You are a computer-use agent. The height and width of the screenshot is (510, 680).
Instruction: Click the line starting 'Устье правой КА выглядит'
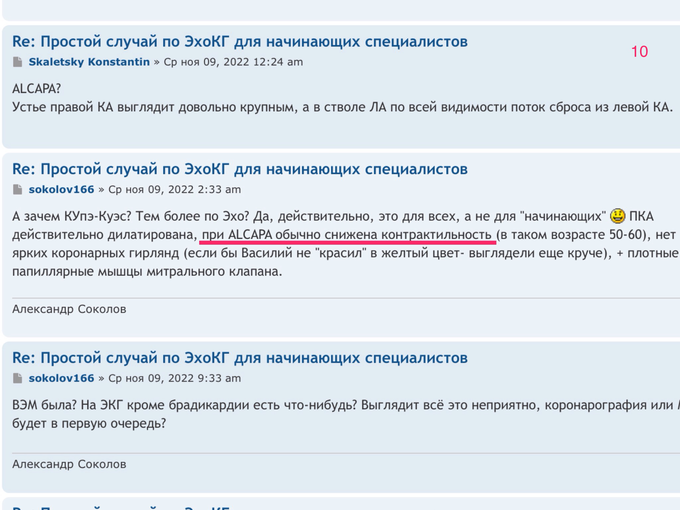tap(343, 107)
